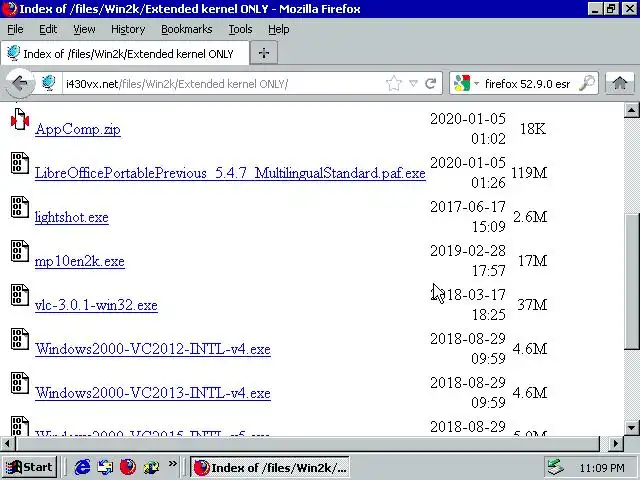Click the system tray network icon
Screen dimensions: 640x480
[x=555, y=467]
